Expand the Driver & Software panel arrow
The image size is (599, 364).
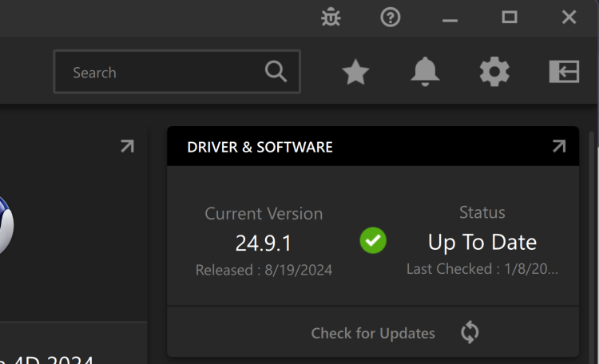pyautogui.click(x=559, y=146)
